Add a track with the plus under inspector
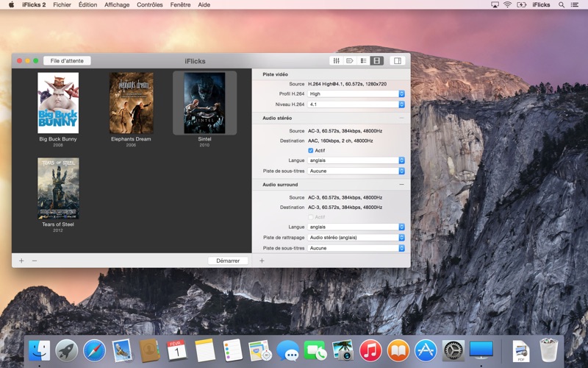This screenshot has width=588, height=368. [x=262, y=261]
